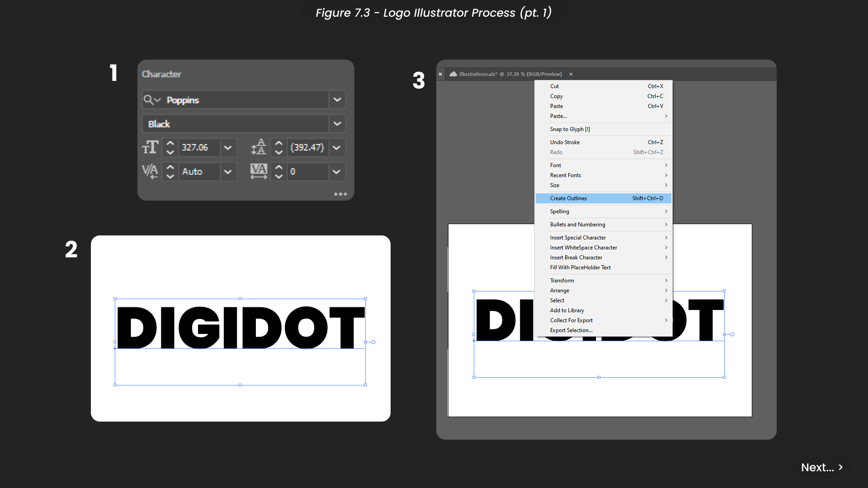868x488 pixels.
Task: Click the leading icon in Character panel
Action: (x=259, y=147)
